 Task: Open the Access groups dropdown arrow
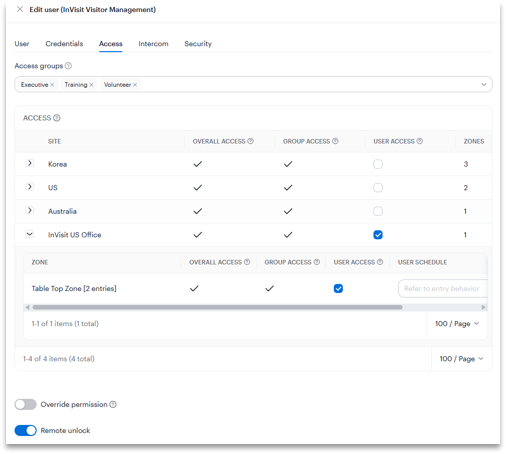click(484, 85)
